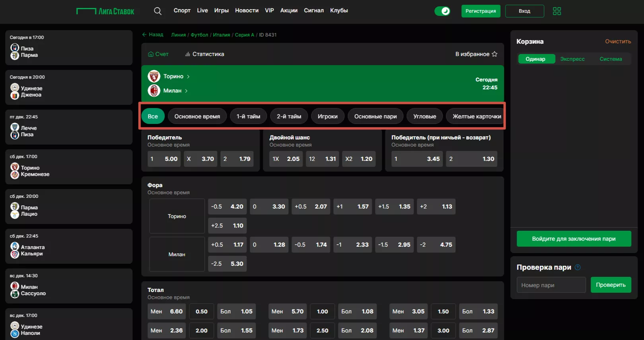644x340 pixels.
Task: Select the Угловые market filter
Action: pyautogui.click(x=424, y=116)
